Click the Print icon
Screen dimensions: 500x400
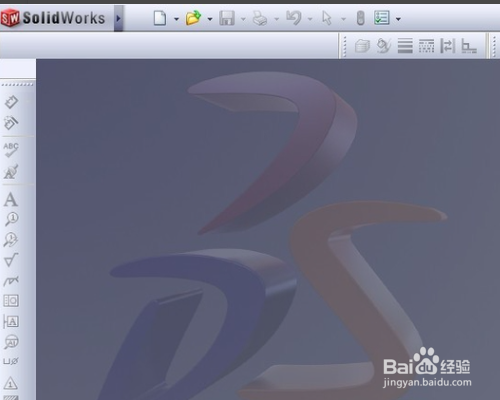(x=260, y=18)
